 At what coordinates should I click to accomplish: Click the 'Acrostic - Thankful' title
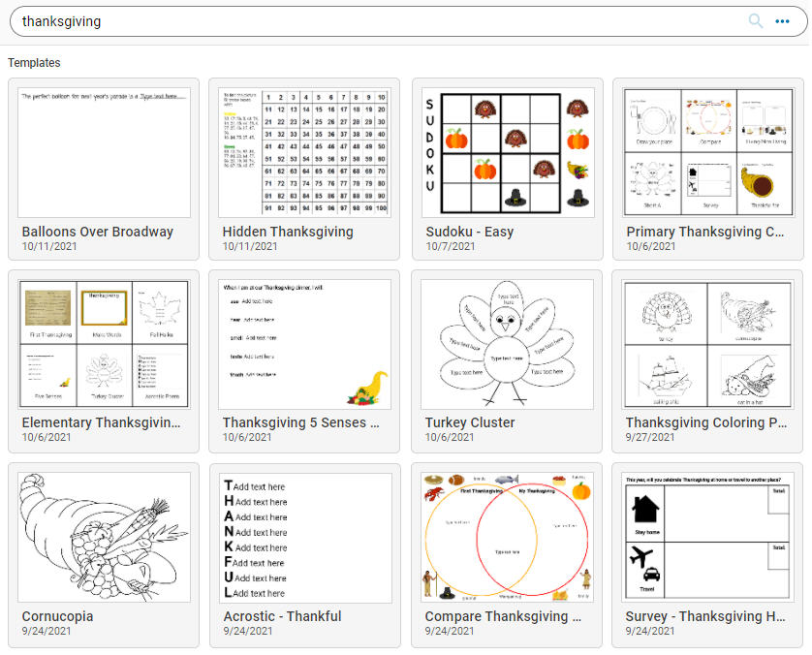tap(282, 616)
